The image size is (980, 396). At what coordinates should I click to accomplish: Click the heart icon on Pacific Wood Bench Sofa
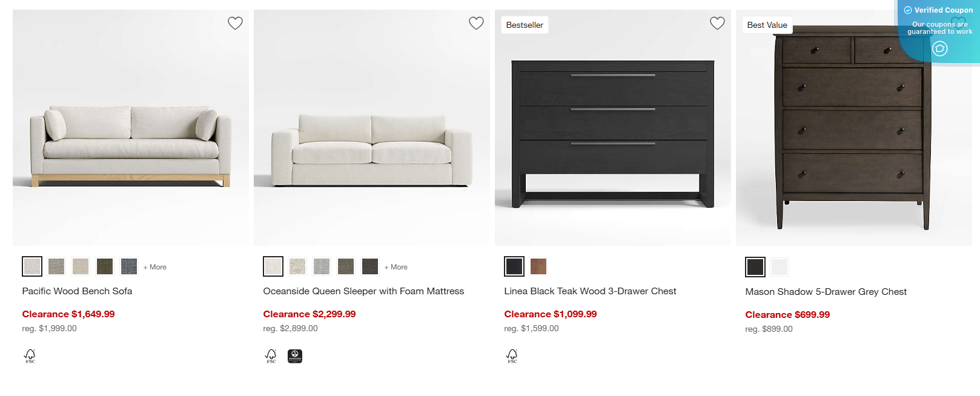click(235, 23)
